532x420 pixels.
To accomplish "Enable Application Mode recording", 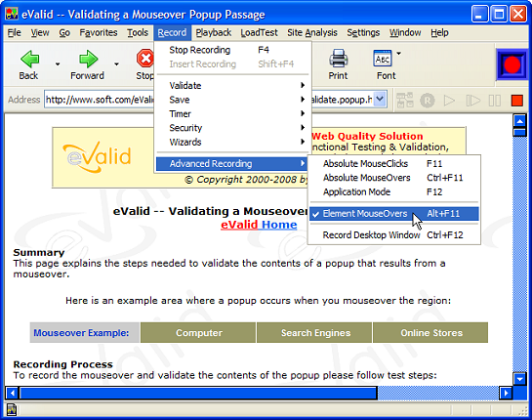I will tap(394, 191).
